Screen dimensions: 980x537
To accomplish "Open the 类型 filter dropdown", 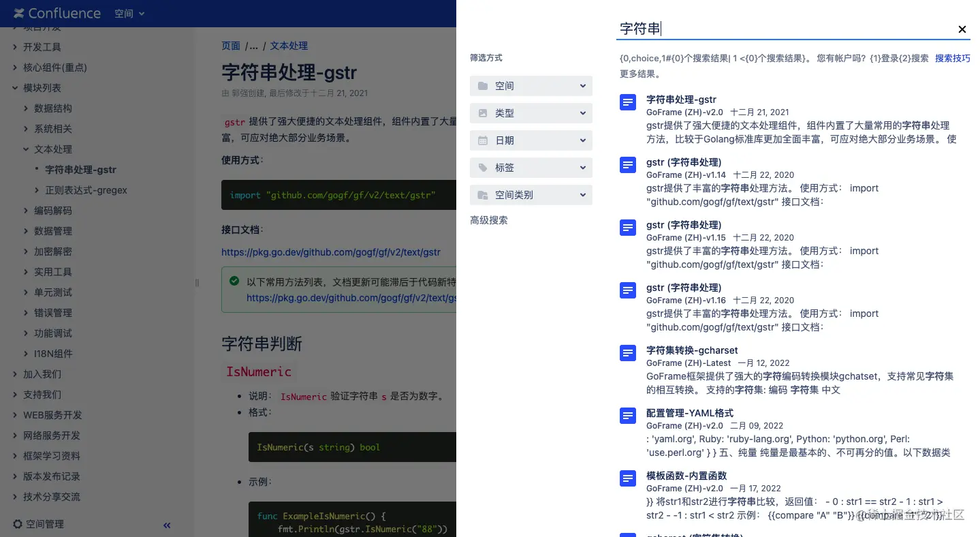I will coord(531,113).
